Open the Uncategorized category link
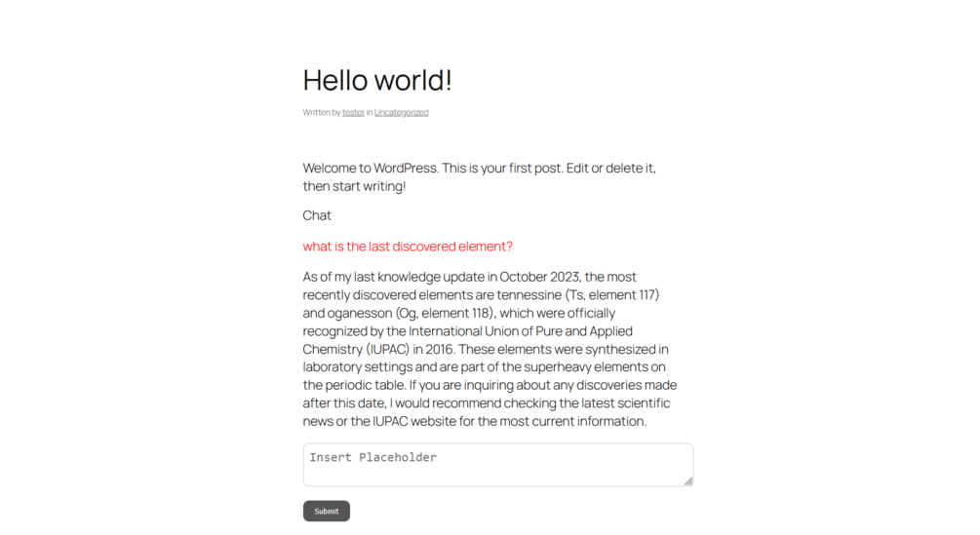This screenshot has width=980, height=535. 401,113
